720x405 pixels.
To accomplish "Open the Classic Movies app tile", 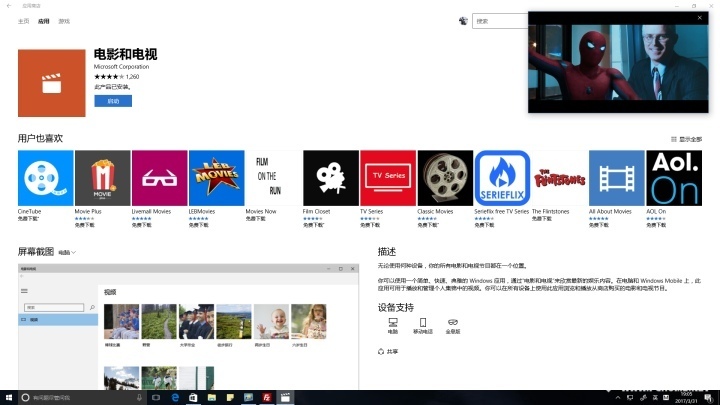I will coord(445,178).
